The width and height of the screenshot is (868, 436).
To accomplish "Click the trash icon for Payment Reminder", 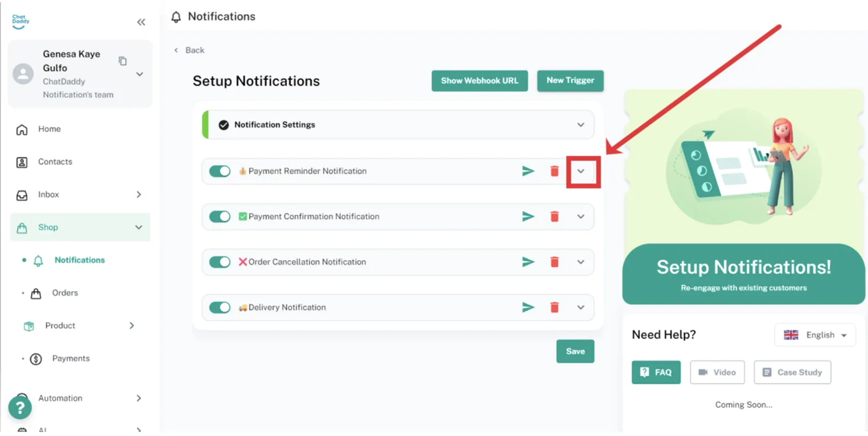I will click(x=554, y=171).
